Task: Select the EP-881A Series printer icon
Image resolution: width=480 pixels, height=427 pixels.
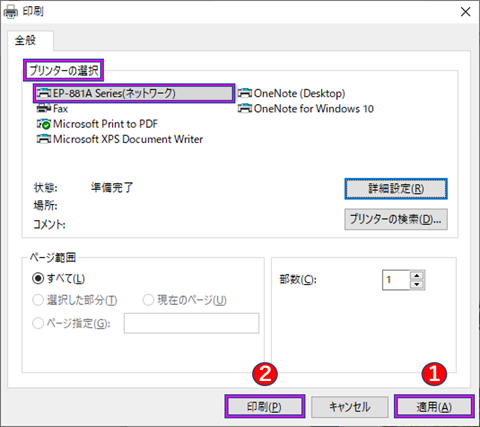Action: click(x=44, y=93)
